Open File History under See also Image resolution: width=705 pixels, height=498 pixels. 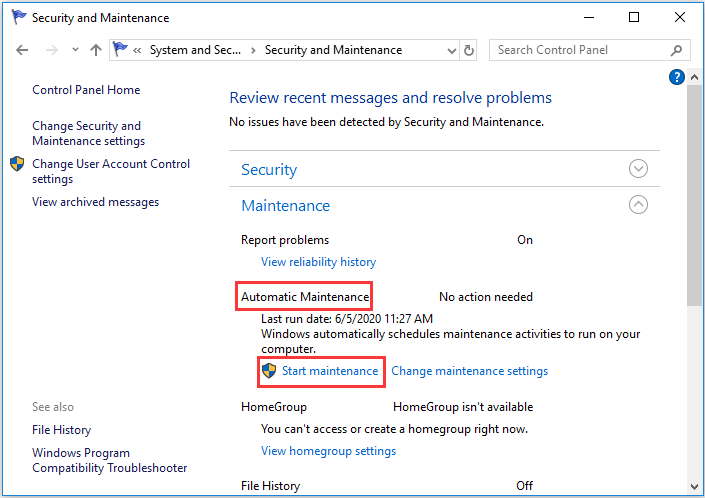pyautogui.click(x=62, y=430)
